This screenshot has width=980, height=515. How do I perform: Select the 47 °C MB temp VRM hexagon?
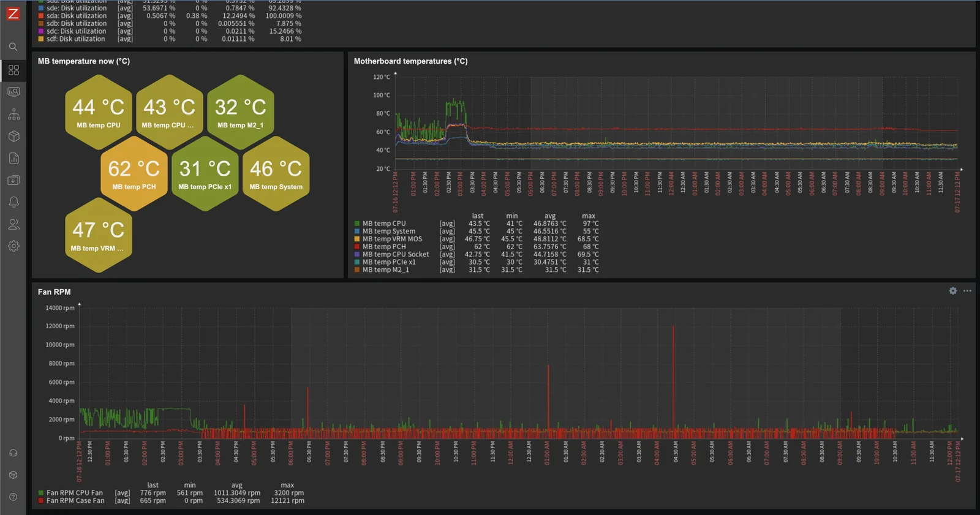click(99, 235)
